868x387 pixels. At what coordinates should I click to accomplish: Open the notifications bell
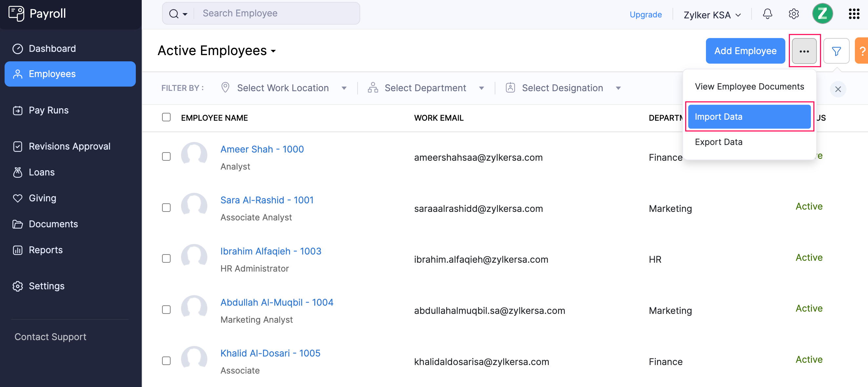point(767,14)
